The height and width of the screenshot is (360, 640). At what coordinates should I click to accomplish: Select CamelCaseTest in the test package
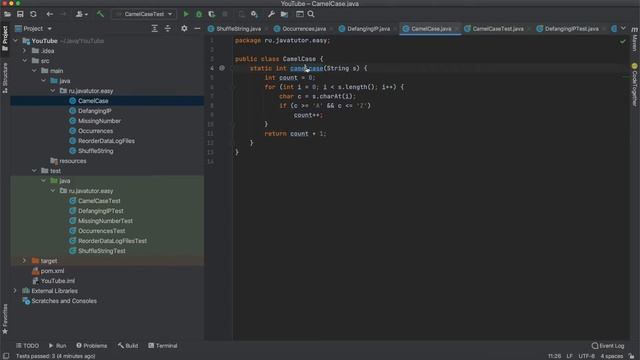[99, 201]
